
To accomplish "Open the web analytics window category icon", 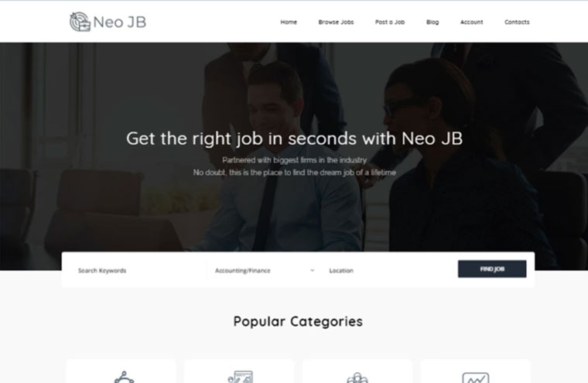I will click(x=241, y=377).
